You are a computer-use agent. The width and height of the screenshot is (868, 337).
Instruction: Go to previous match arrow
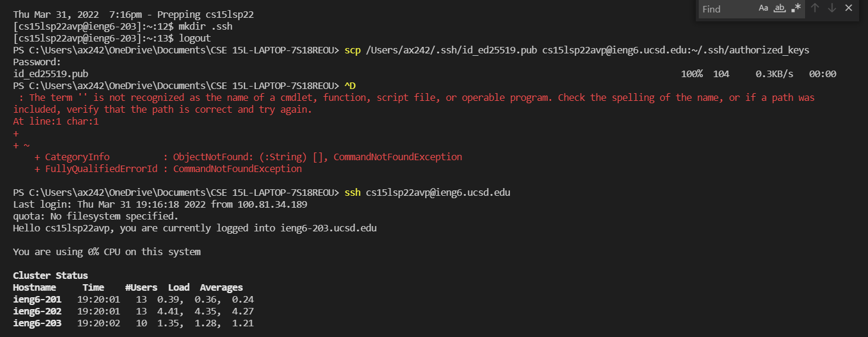815,8
